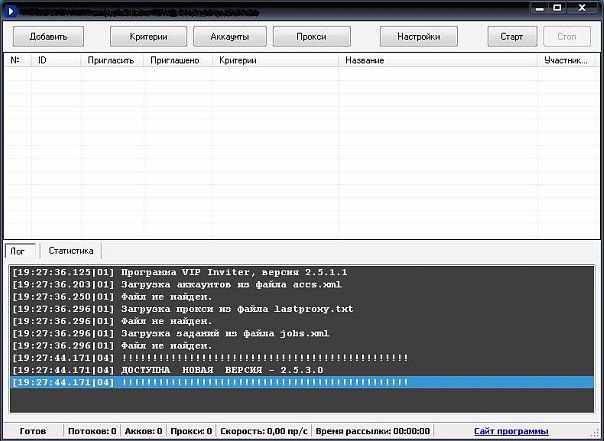Click the Добавить button
Image resolution: width=604 pixels, height=441 pixels.
pyautogui.click(x=48, y=36)
